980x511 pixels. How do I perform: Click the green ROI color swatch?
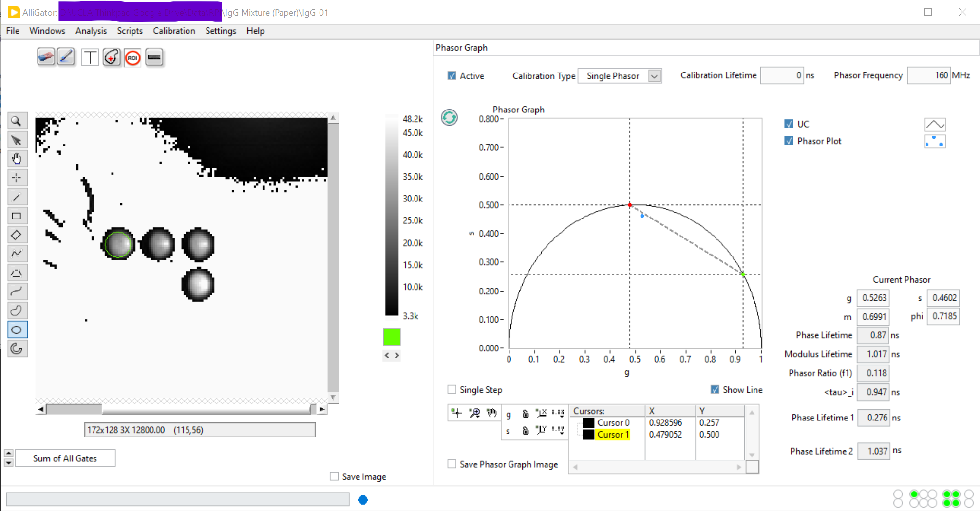coord(392,337)
